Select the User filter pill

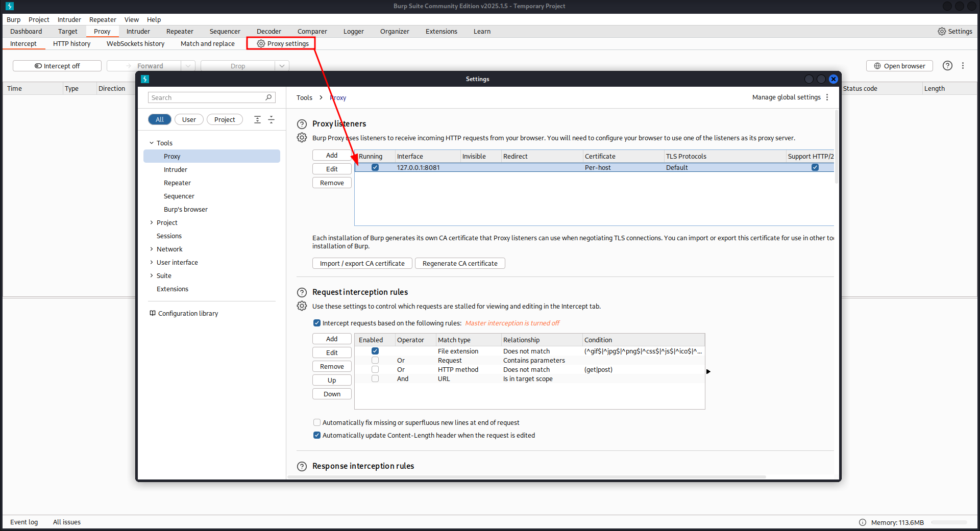pos(189,119)
